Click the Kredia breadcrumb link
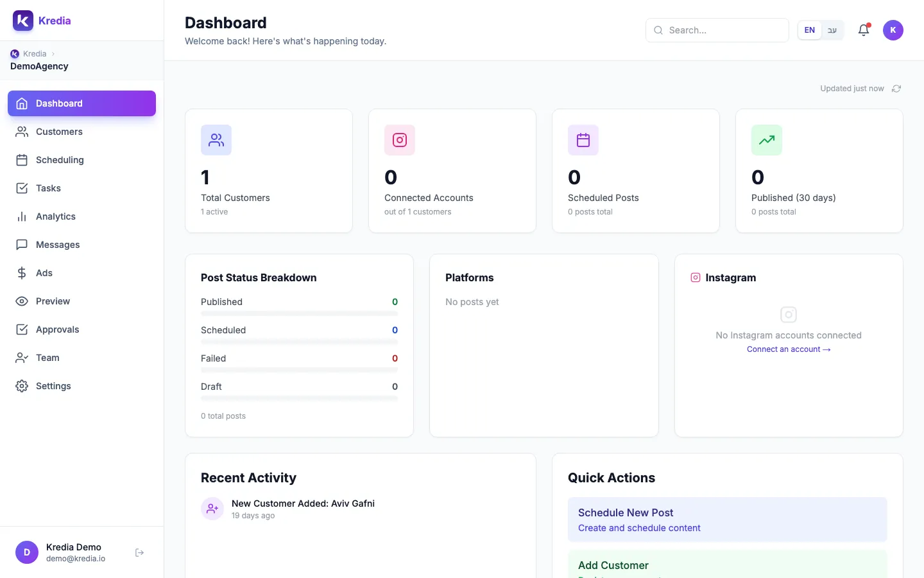The height and width of the screenshot is (578, 924). [x=35, y=54]
